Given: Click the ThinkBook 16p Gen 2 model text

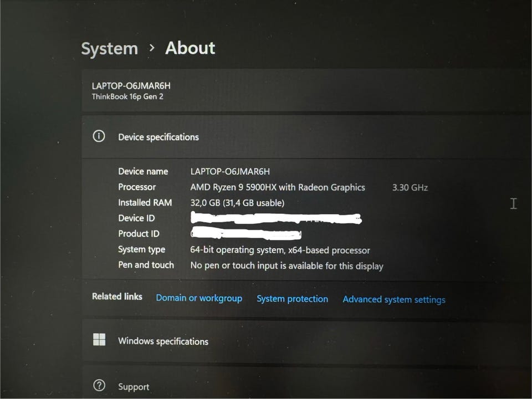Looking at the screenshot, I should (127, 96).
